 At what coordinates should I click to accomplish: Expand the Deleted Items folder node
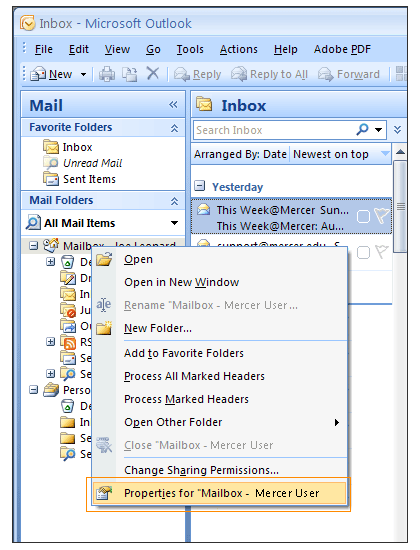tap(51, 262)
